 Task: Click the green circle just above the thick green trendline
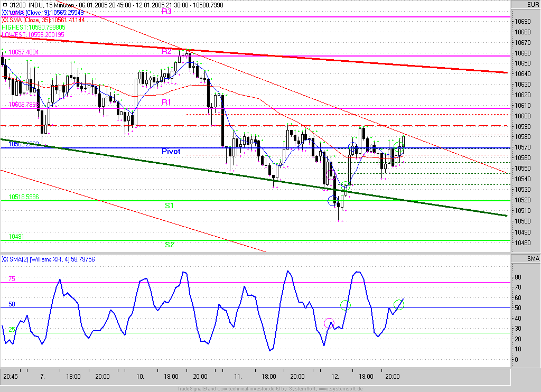(x=345, y=186)
